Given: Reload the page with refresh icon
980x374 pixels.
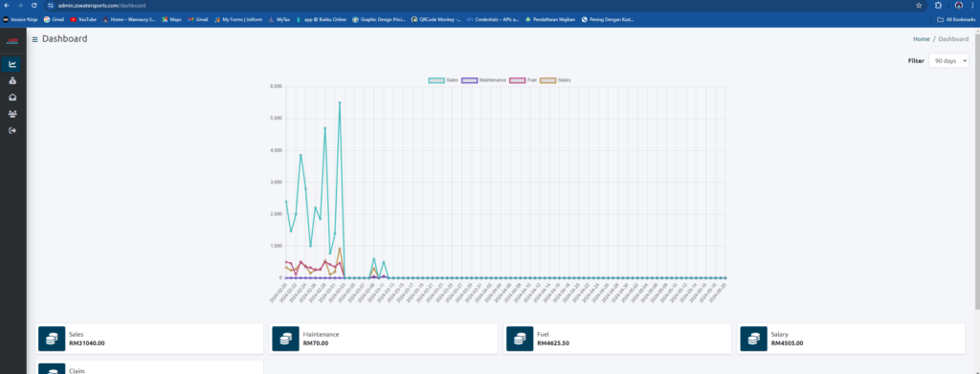Looking at the screenshot, I should pyautogui.click(x=33, y=5).
